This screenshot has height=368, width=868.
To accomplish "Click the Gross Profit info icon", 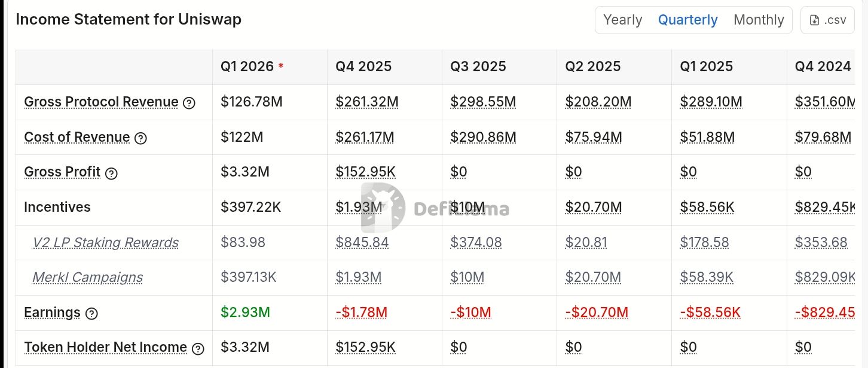I will click(x=111, y=174).
